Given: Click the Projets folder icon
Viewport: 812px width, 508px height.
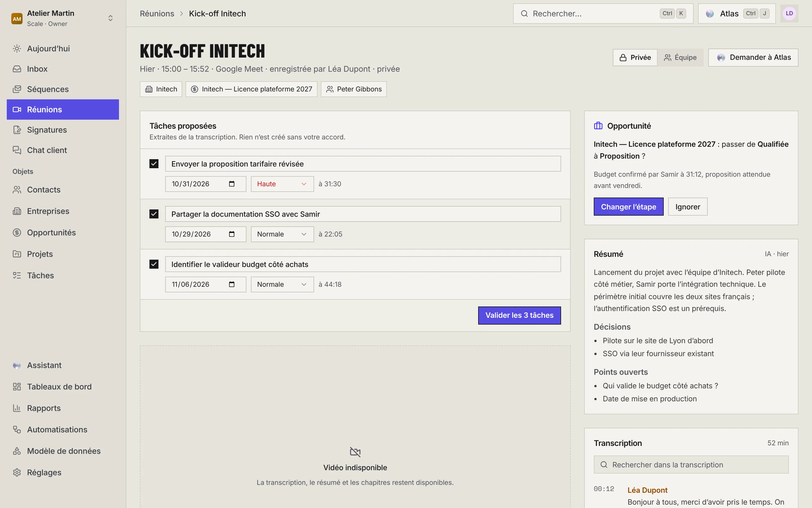Looking at the screenshot, I should 17,254.
